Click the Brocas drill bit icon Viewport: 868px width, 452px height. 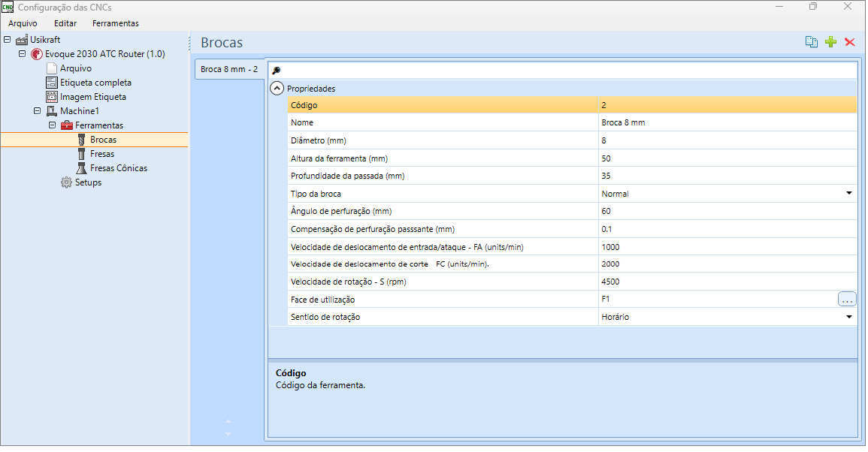pyautogui.click(x=81, y=140)
